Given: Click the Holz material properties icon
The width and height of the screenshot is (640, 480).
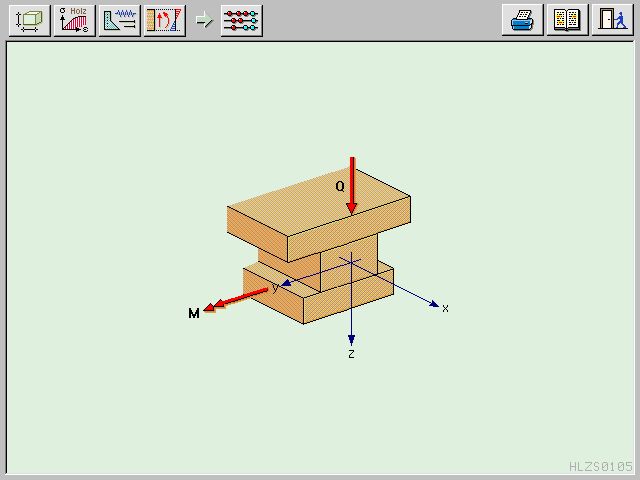Looking at the screenshot, I should click(x=76, y=20).
